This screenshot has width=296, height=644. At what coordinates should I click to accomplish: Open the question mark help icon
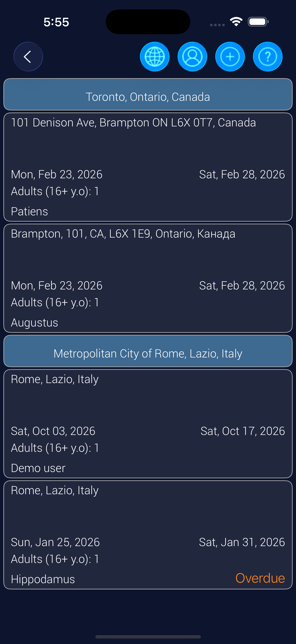(x=268, y=57)
